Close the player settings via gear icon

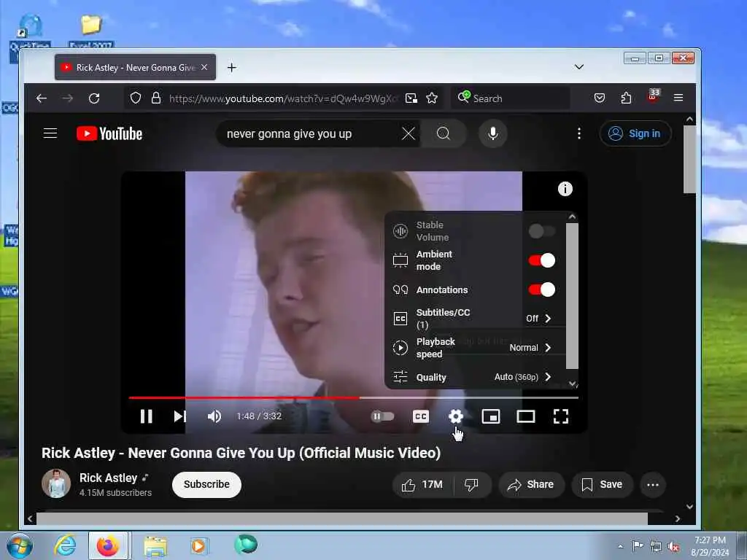[456, 416]
